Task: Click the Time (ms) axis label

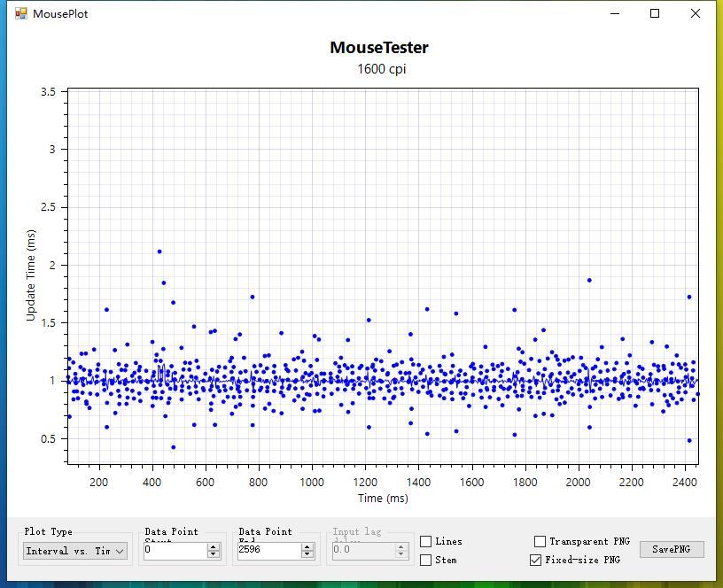Action: point(383,499)
